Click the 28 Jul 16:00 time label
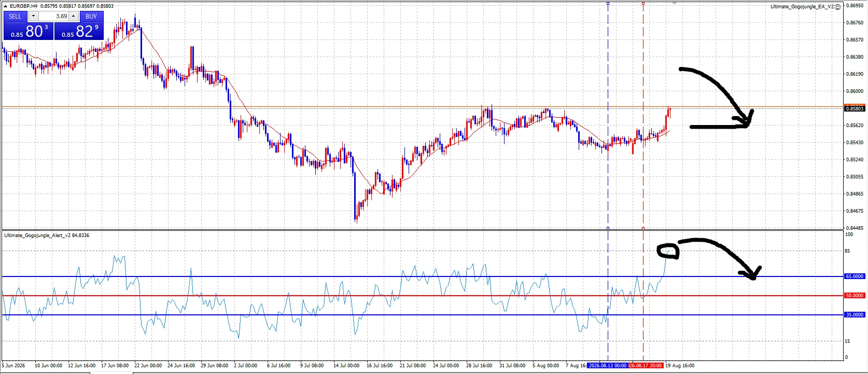The height and width of the screenshot is (374, 868). (479, 366)
